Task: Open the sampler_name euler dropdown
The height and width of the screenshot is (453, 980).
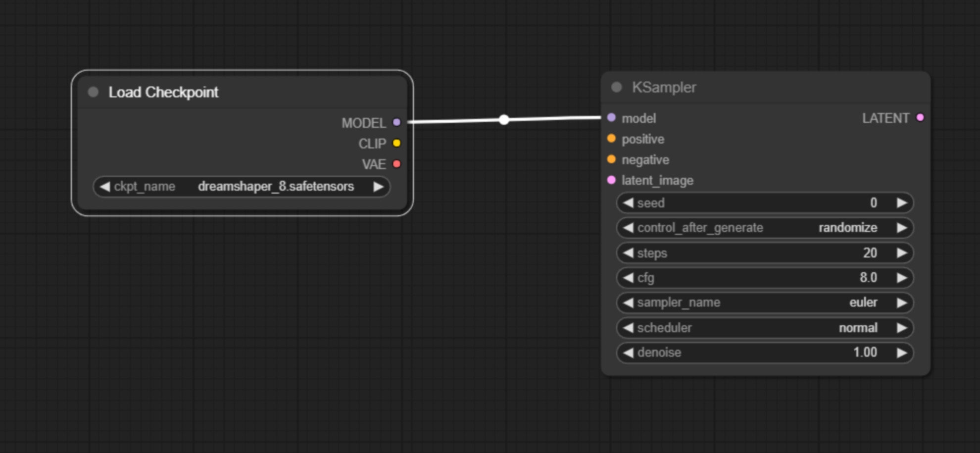Action: click(x=765, y=302)
